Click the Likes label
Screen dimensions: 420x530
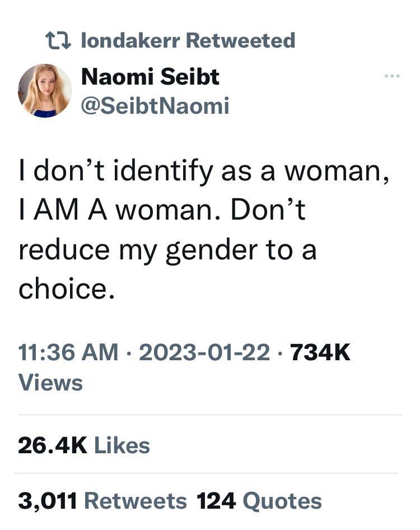pyautogui.click(x=122, y=445)
